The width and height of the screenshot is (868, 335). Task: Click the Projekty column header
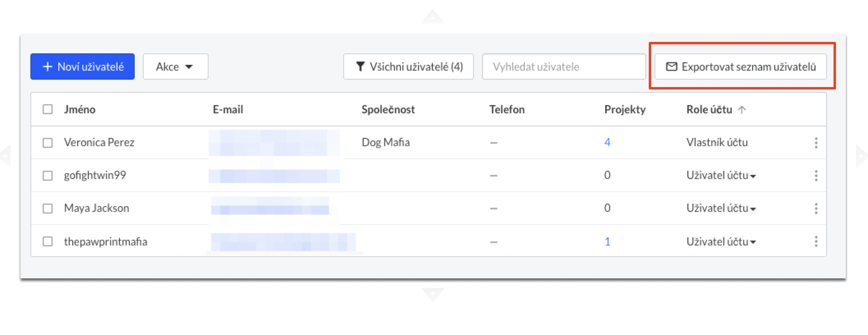(625, 110)
